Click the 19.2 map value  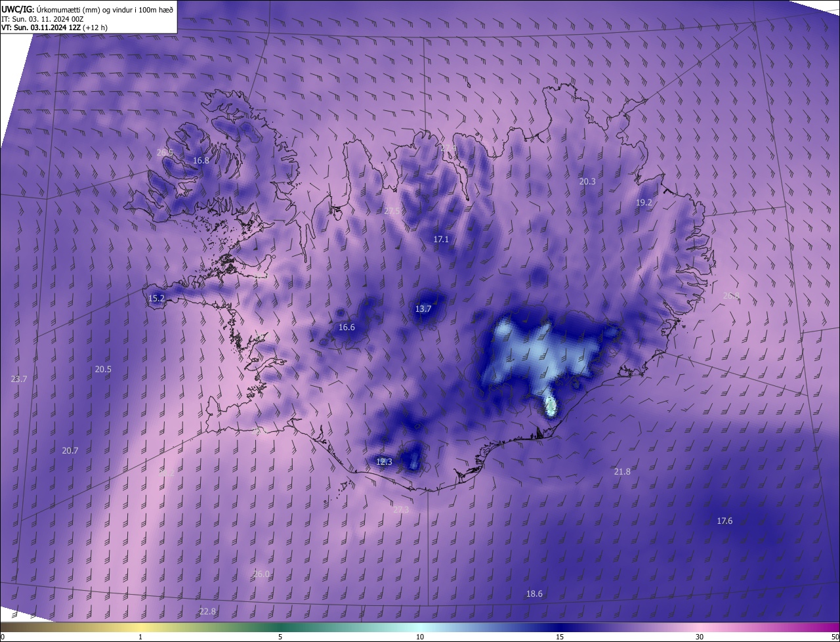[644, 203]
